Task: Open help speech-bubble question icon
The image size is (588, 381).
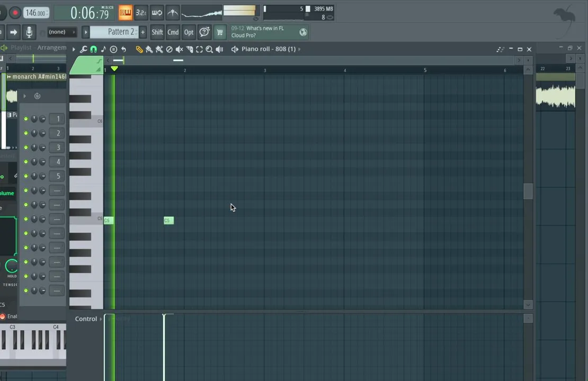Action: click(x=204, y=32)
